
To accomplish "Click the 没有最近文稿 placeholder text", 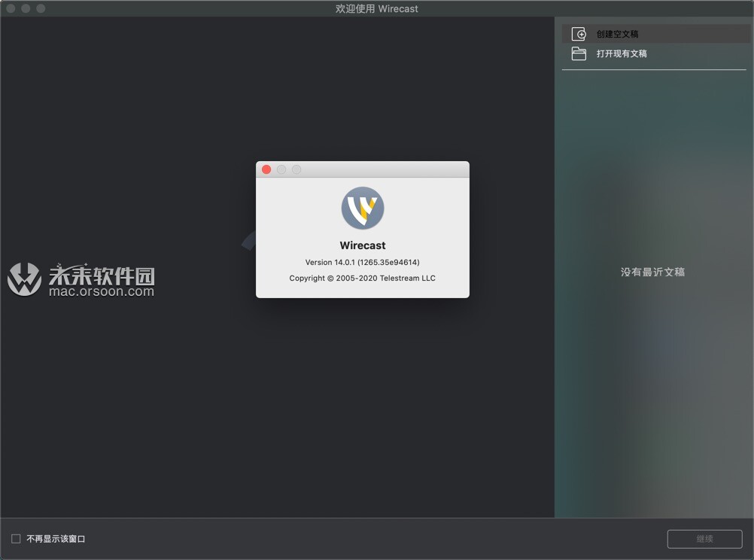I will point(652,272).
